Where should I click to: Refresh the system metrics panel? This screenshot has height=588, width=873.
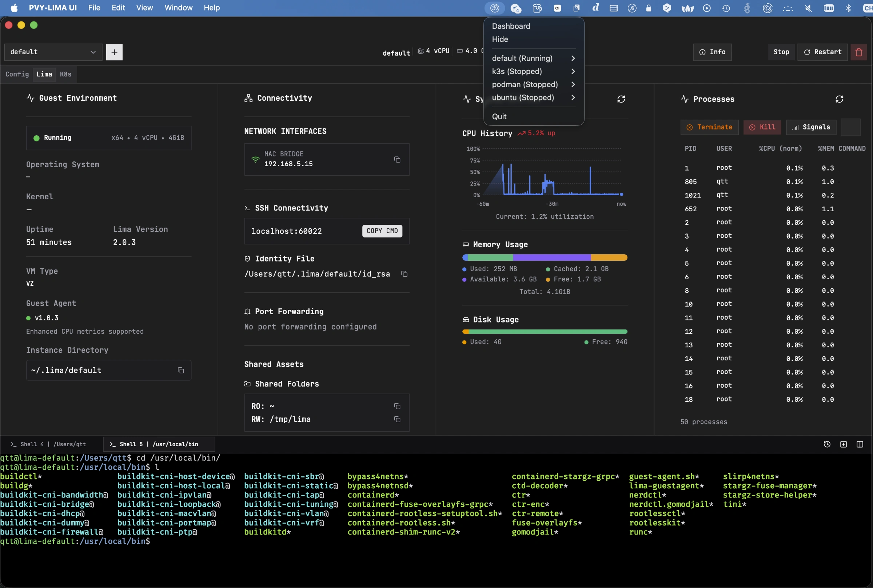click(621, 99)
